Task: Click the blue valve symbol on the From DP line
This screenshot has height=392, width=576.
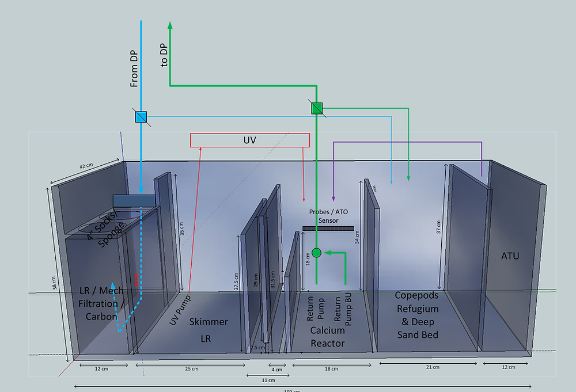Action: coord(141,117)
